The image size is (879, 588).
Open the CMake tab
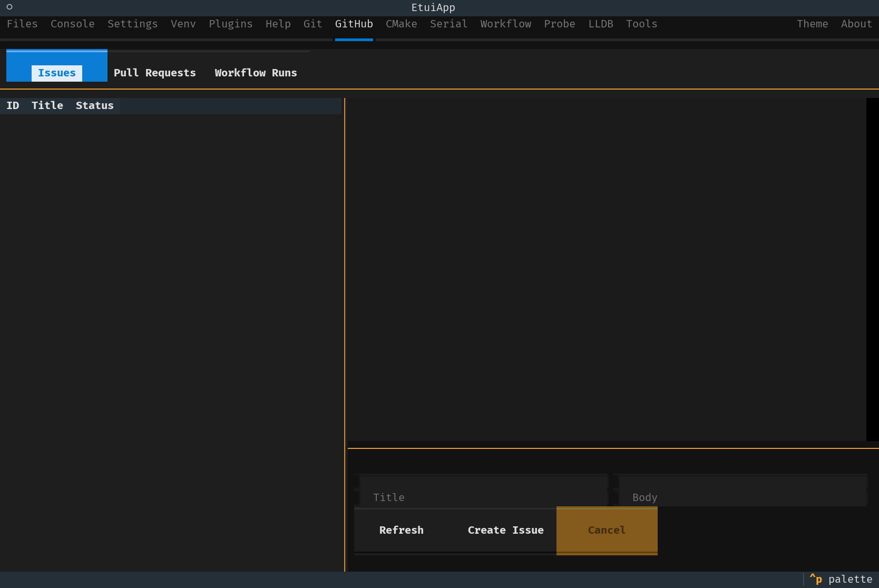point(402,24)
